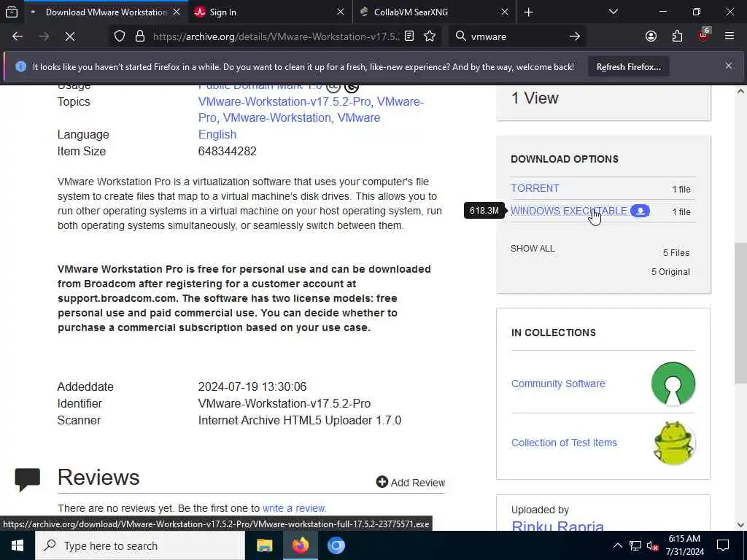Viewport: 747px width, 560px height.
Task: Stop loading the current page
Action: 69,36
